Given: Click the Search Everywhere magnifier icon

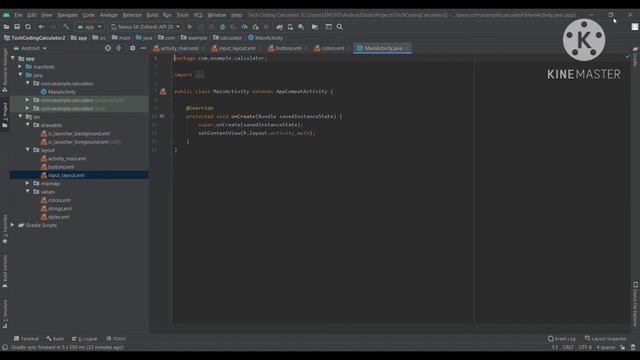Looking at the screenshot, I should point(340,27).
